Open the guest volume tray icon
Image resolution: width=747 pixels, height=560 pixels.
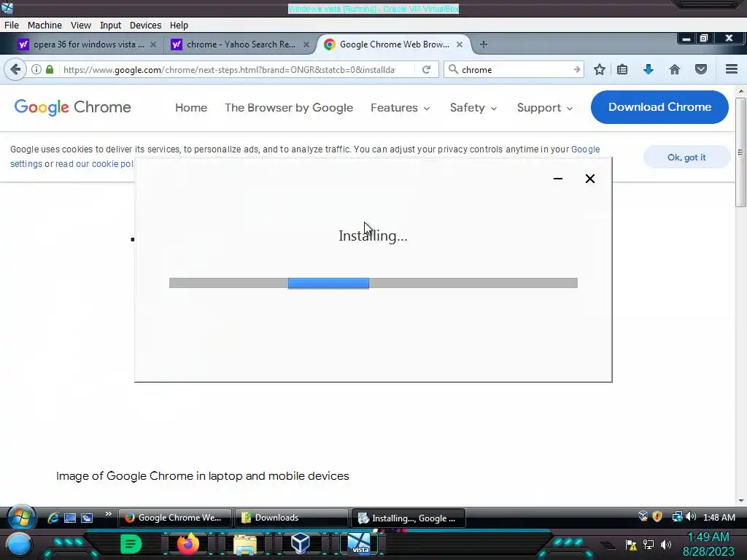[x=691, y=517]
